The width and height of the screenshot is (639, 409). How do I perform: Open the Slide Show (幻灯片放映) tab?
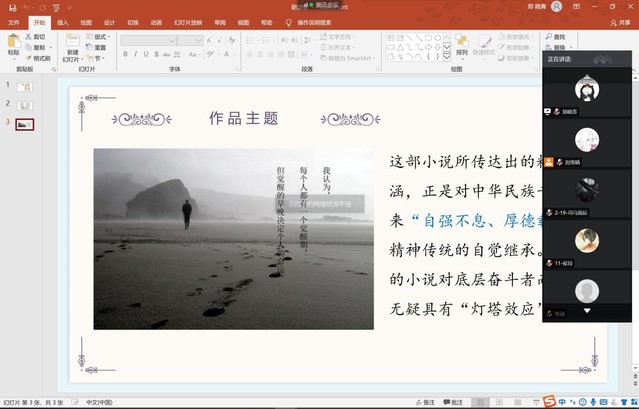(x=185, y=21)
